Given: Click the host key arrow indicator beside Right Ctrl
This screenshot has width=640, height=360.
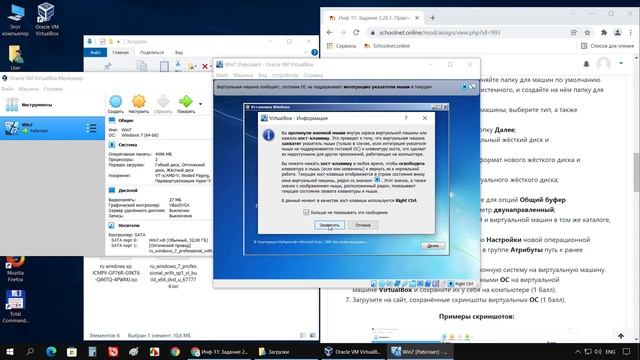Looking at the screenshot, I should [x=451, y=283].
